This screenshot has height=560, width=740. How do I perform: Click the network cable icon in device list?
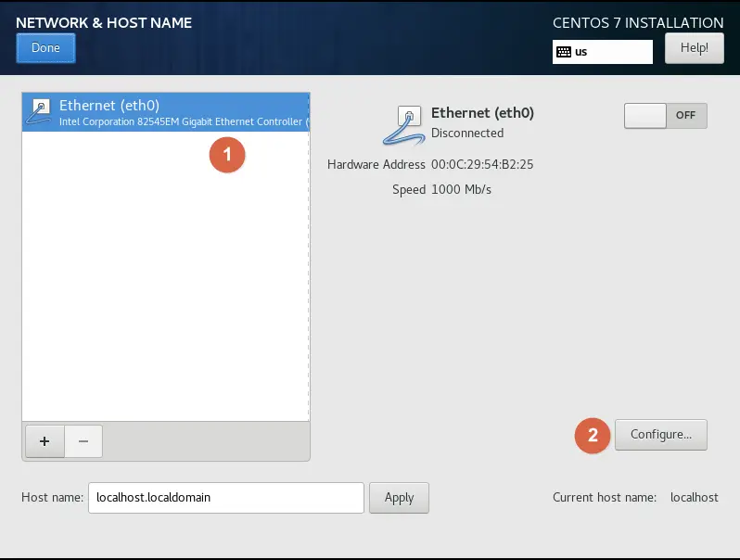click(39, 112)
